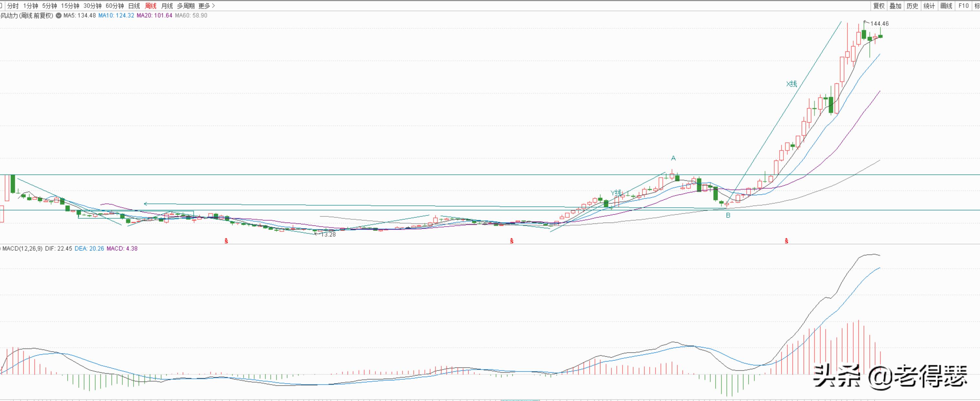
Task: Choose the 60分钟 timeframe
Action: pyautogui.click(x=114, y=6)
